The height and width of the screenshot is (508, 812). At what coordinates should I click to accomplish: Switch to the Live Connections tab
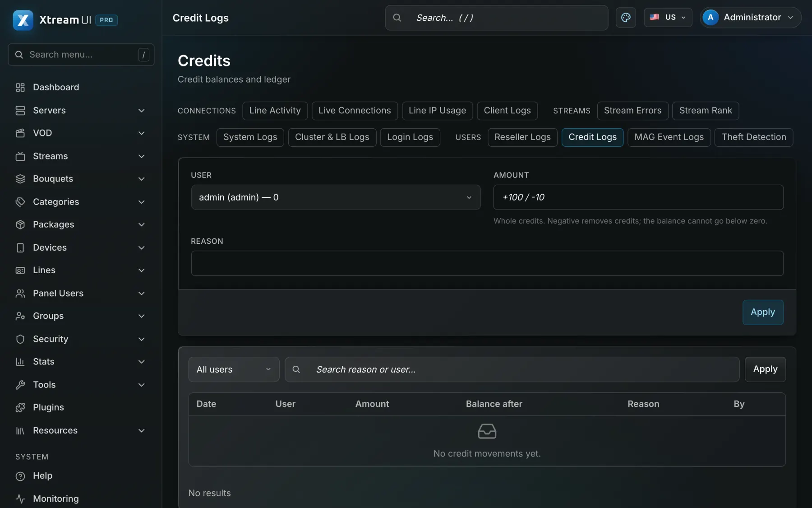click(x=355, y=111)
